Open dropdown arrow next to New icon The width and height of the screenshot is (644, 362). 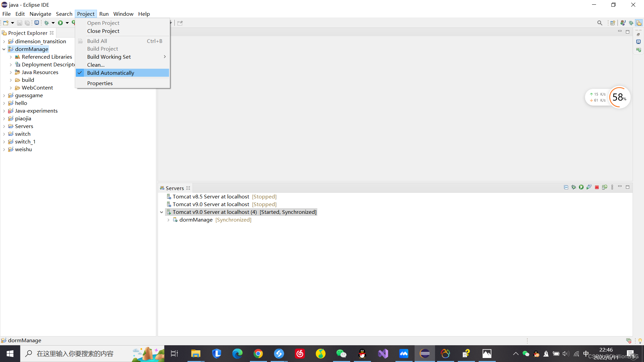(12, 23)
